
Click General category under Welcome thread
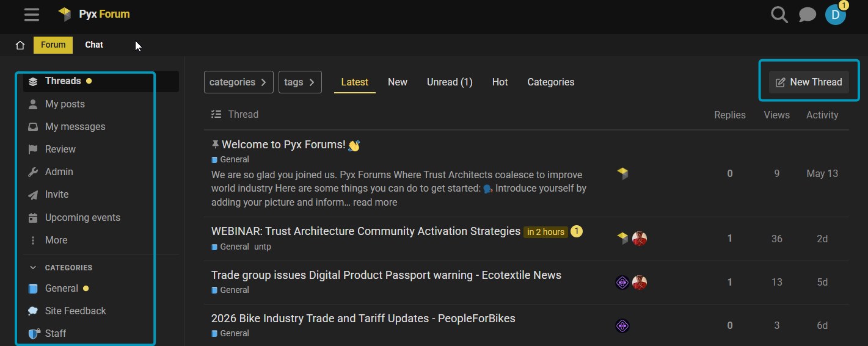(x=230, y=159)
